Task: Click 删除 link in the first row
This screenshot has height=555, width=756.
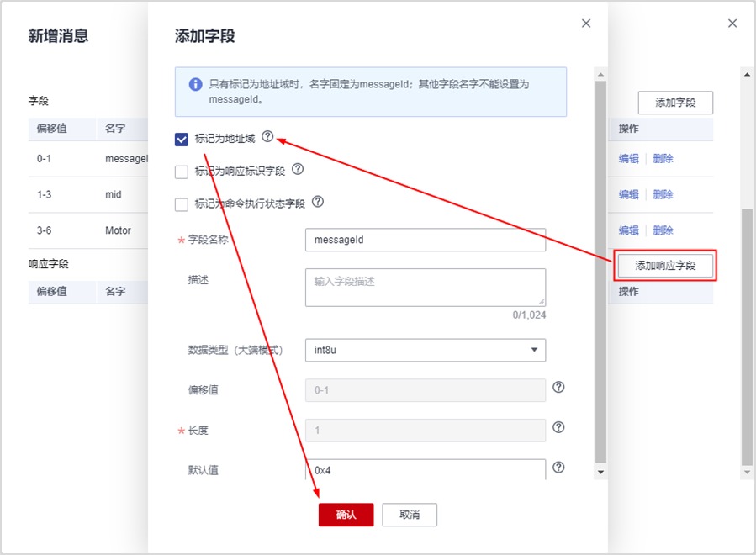Action: 663,158
